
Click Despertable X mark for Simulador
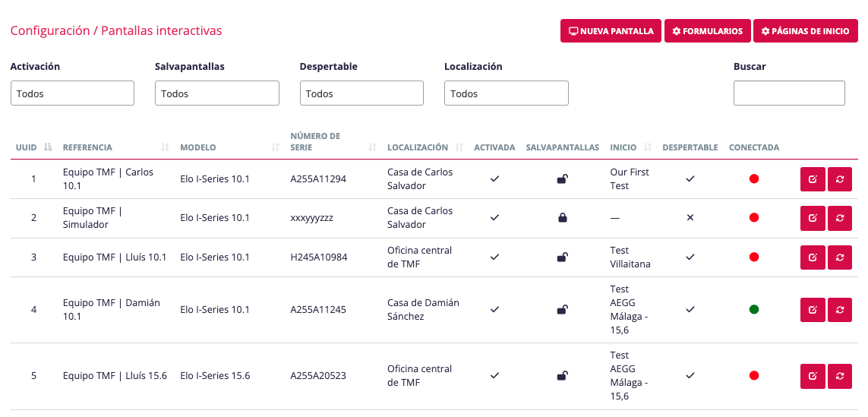click(x=690, y=218)
